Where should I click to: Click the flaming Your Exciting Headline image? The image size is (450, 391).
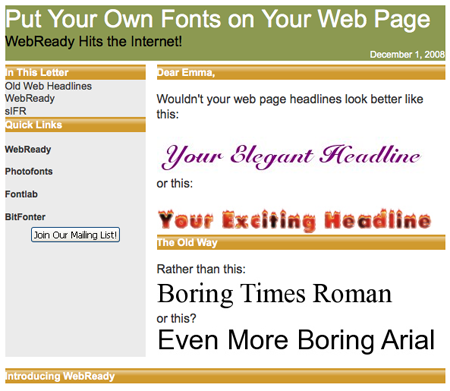294,220
